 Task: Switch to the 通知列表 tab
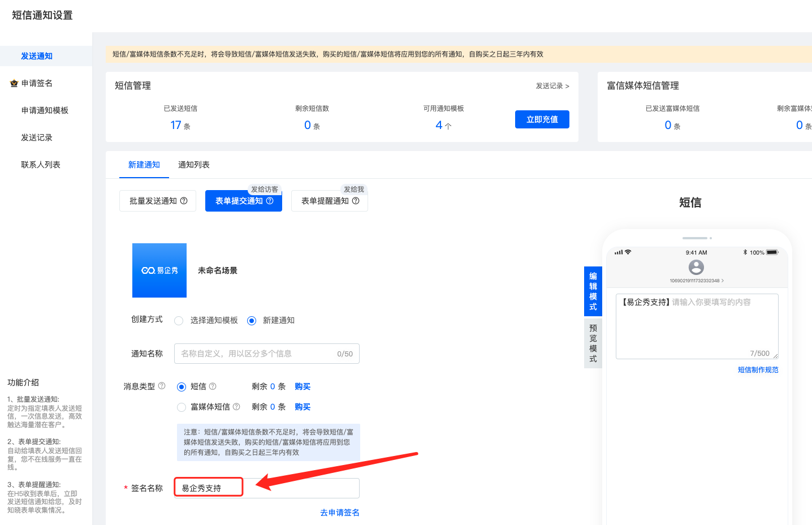193,165
